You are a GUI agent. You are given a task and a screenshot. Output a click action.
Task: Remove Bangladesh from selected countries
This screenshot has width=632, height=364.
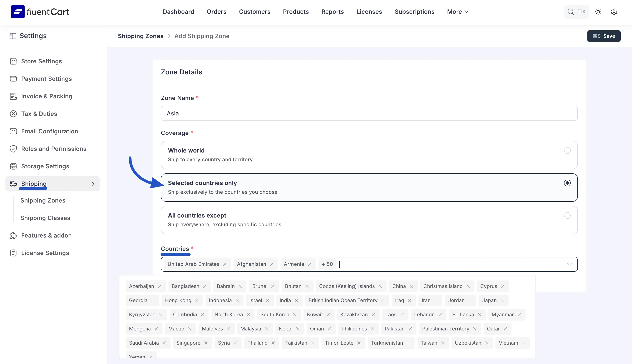204,286
